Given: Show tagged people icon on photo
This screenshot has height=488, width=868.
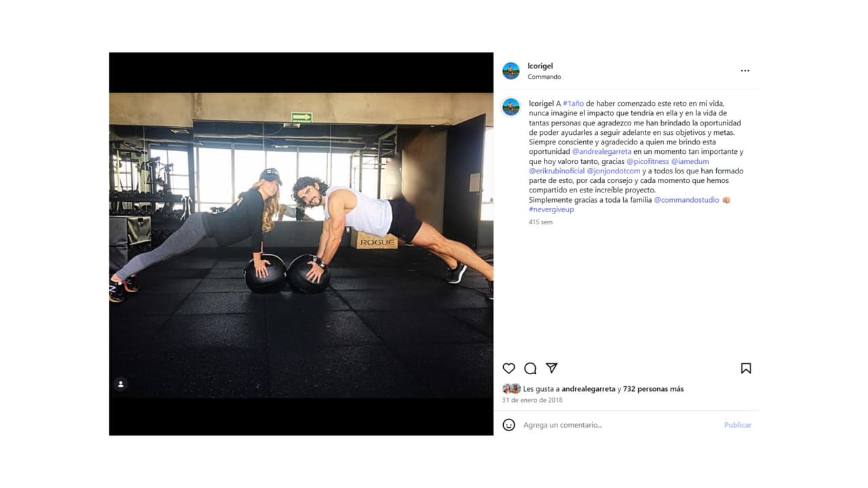Looking at the screenshot, I should point(121,384).
